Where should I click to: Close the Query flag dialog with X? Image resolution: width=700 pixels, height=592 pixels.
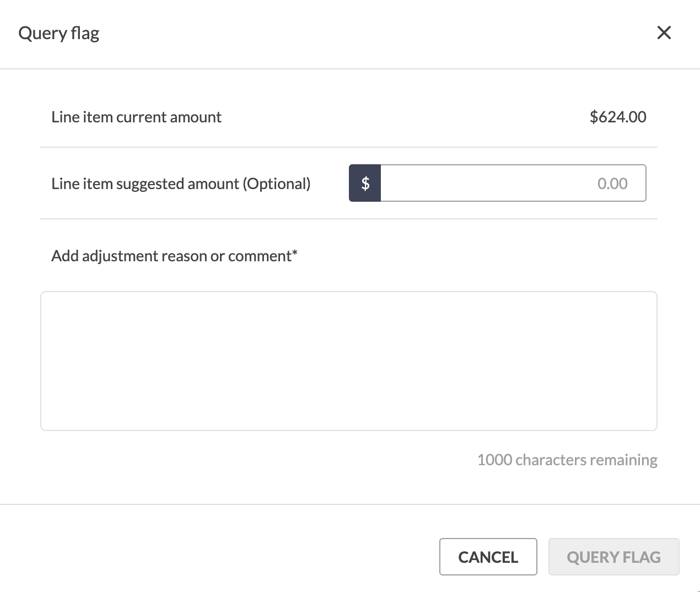pyautogui.click(x=664, y=33)
